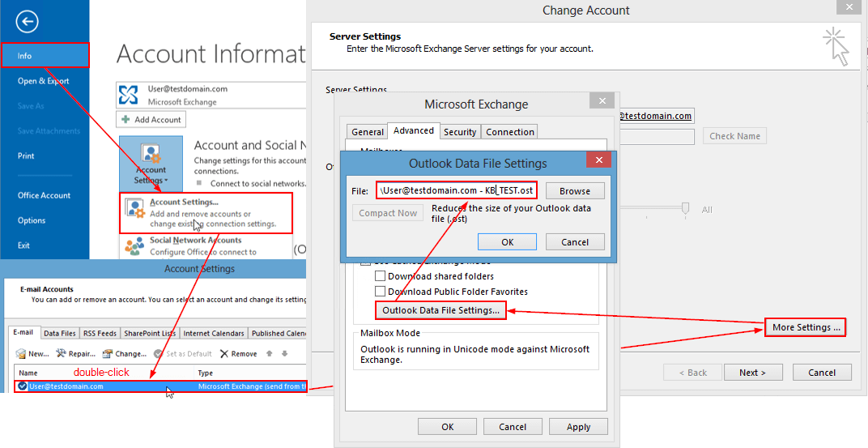Click the New... account toolbar icon
The height and width of the screenshot is (448, 868).
pyautogui.click(x=22, y=353)
